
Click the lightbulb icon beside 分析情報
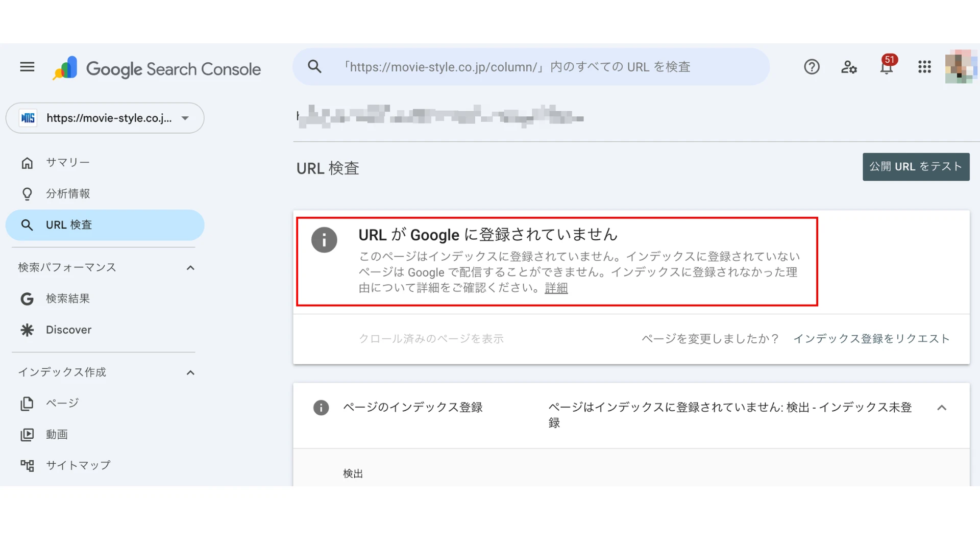pyautogui.click(x=27, y=194)
